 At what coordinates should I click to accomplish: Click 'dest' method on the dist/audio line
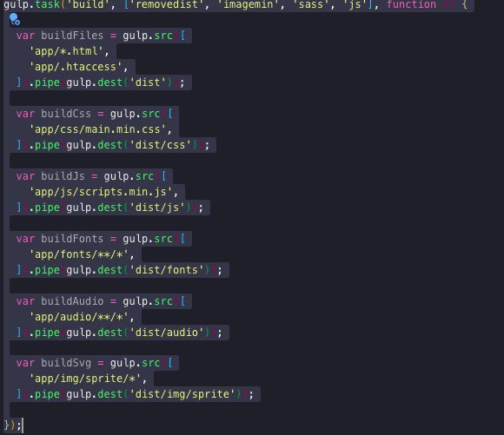coord(110,333)
